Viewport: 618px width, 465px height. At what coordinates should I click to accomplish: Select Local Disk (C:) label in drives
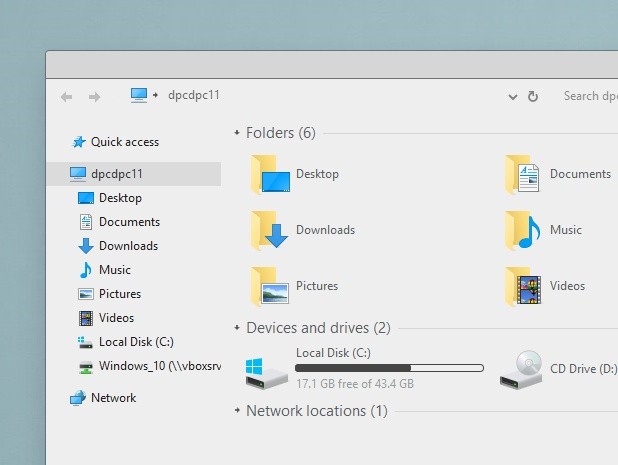point(333,353)
